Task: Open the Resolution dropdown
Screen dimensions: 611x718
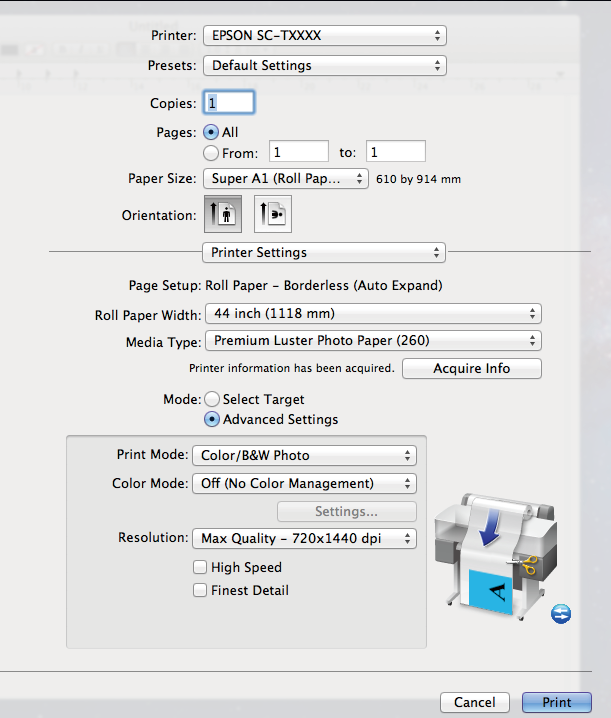Action: pyautogui.click(x=305, y=538)
